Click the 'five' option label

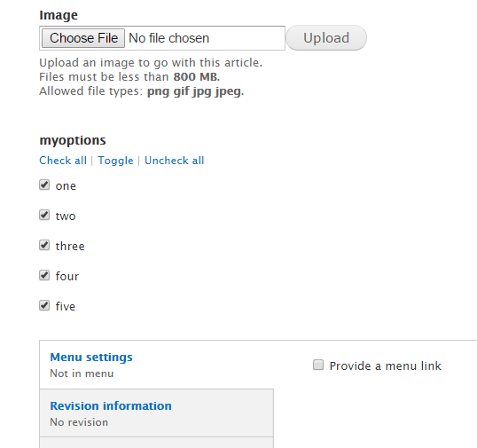pos(65,306)
